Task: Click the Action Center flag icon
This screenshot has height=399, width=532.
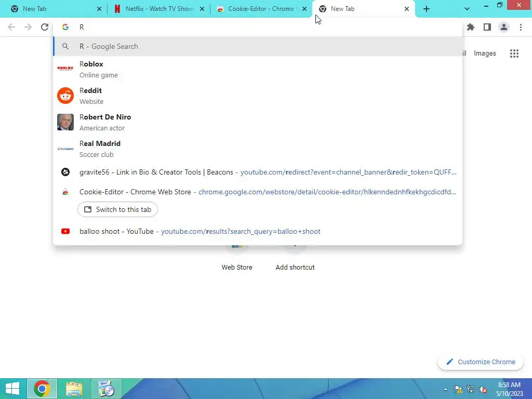Action: 458,389
